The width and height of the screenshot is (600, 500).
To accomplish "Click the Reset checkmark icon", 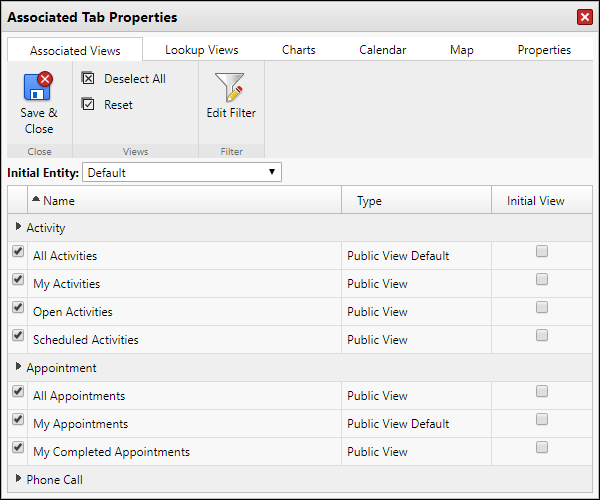I will point(88,104).
